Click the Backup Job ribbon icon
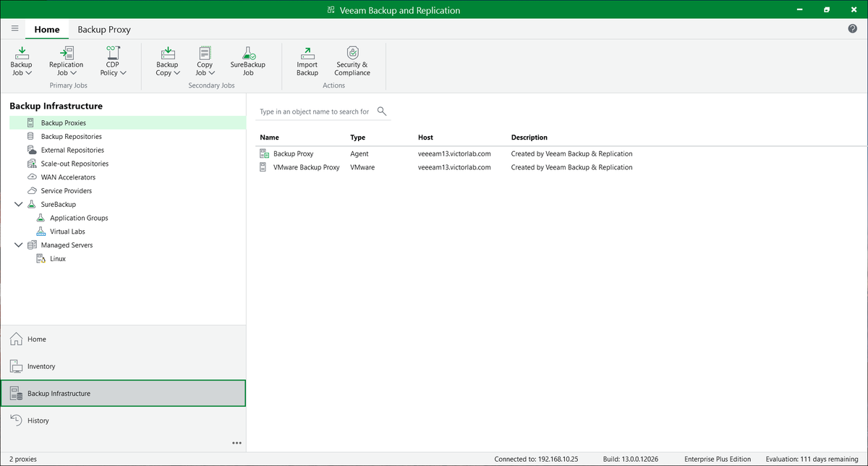This screenshot has height=466, width=868. (x=22, y=53)
